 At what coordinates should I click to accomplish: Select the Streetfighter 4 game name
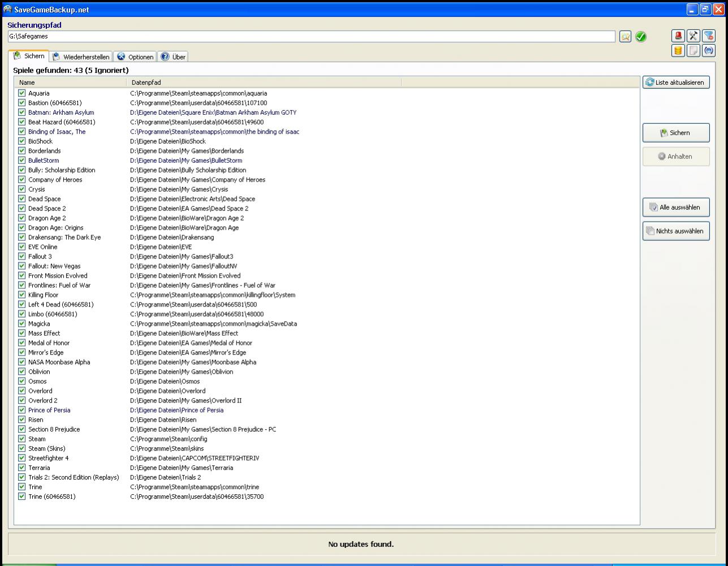[x=49, y=459]
